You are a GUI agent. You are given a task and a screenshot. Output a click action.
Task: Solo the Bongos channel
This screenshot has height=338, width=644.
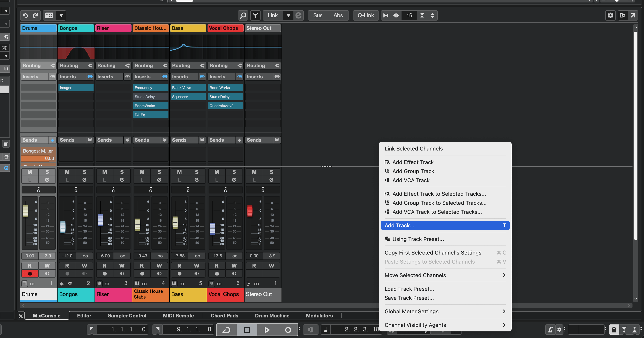click(84, 172)
